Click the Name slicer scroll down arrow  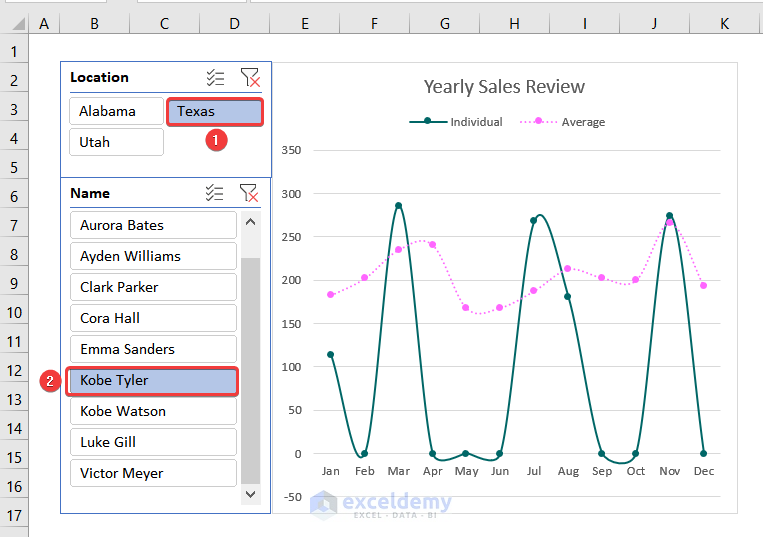251,494
